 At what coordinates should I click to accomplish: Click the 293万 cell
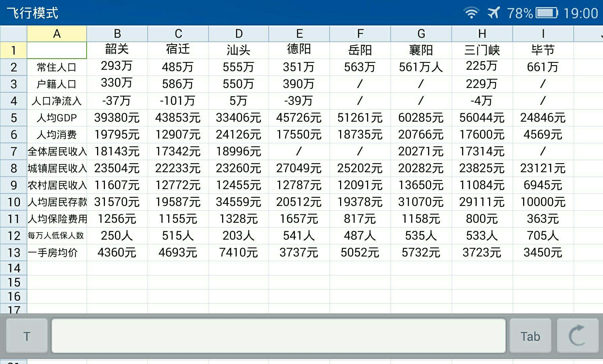(x=117, y=67)
